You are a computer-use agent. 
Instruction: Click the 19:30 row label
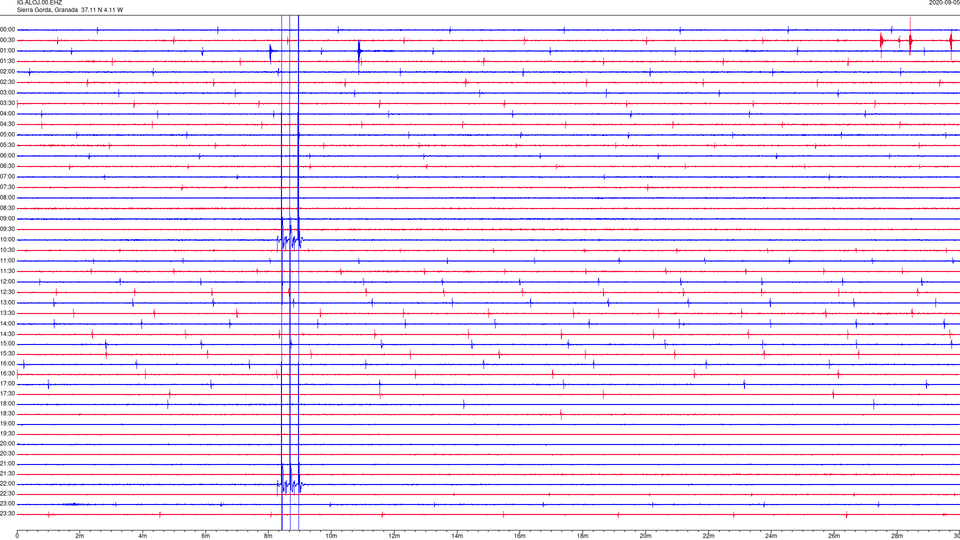click(7, 433)
